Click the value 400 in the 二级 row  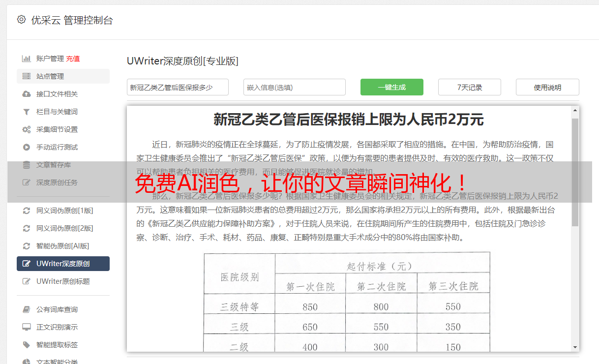pyautogui.click(x=310, y=347)
